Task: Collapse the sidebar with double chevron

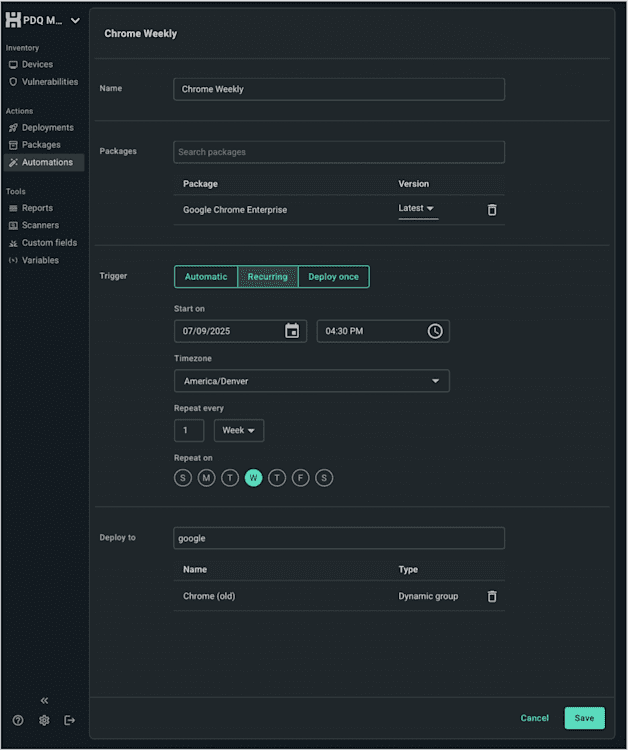Action: (x=44, y=700)
